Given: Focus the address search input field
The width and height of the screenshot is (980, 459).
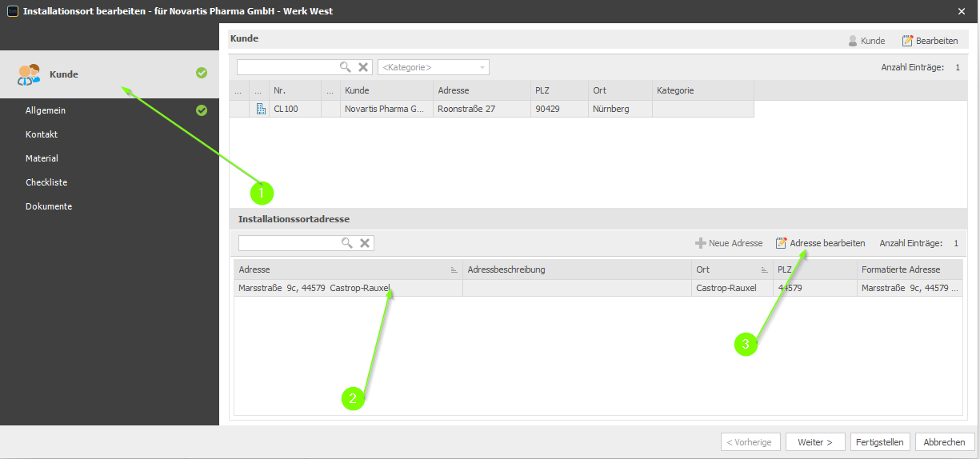Looking at the screenshot, I should click(290, 243).
